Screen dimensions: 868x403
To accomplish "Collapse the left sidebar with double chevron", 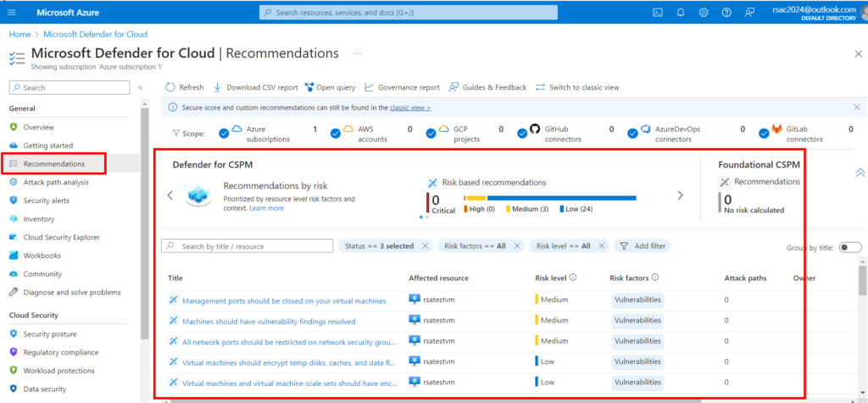I will 140,87.
